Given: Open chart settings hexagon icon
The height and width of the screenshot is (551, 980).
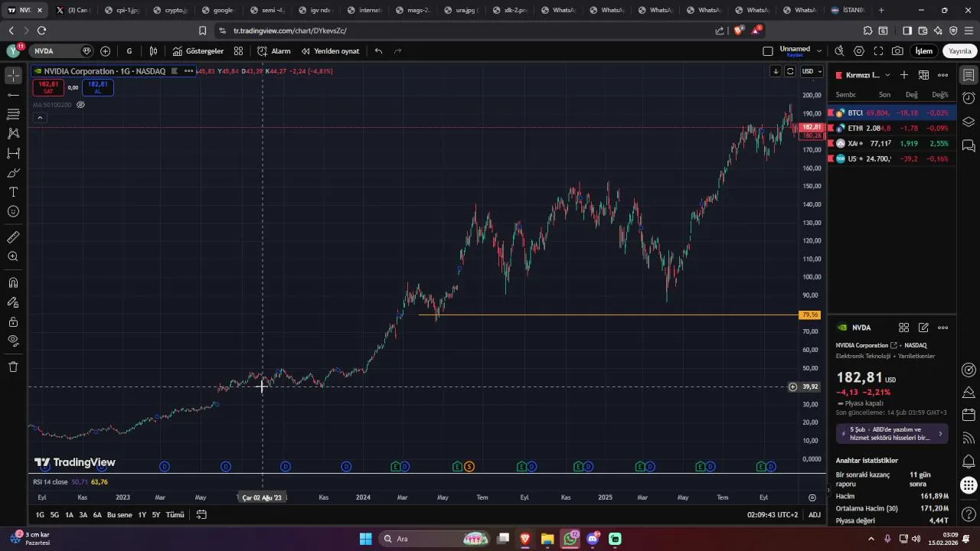Looking at the screenshot, I should click(859, 51).
